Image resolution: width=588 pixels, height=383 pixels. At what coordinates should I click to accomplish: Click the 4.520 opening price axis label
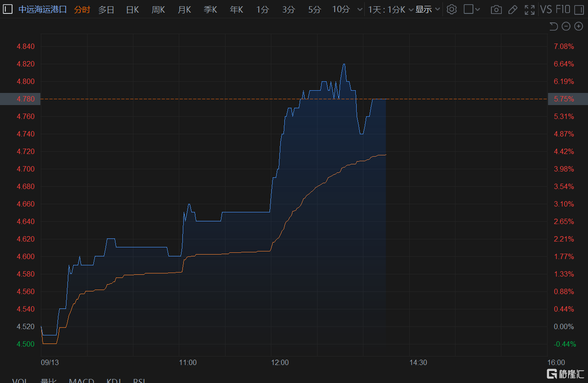(x=25, y=326)
